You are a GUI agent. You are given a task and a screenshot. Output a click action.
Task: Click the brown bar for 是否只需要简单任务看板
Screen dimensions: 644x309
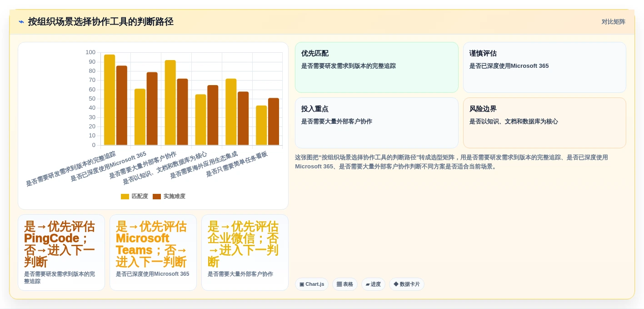pos(274,122)
